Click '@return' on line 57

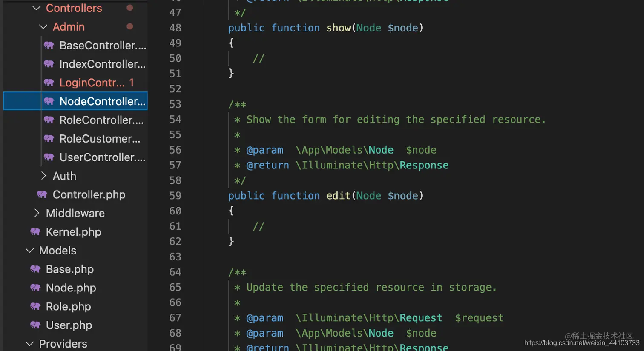click(267, 166)
